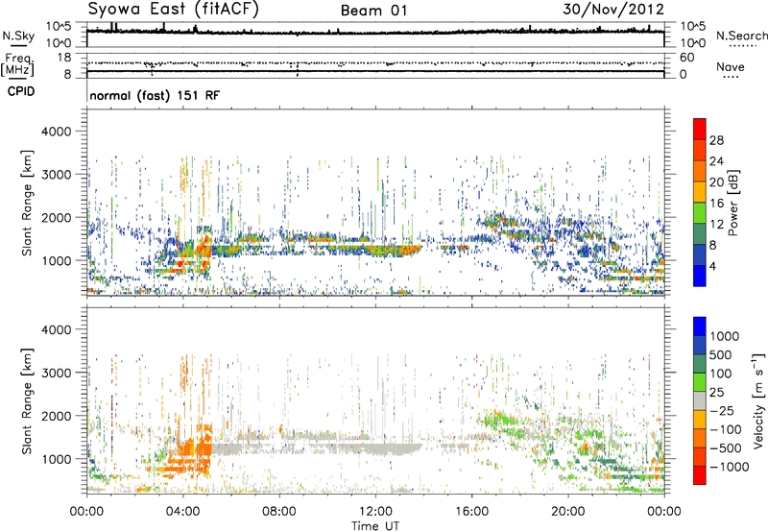This screenshot has width=768, height=532.
Task: Click 'Slant Range [km]' label of velocity panel
Action: [x=27, y=401]
